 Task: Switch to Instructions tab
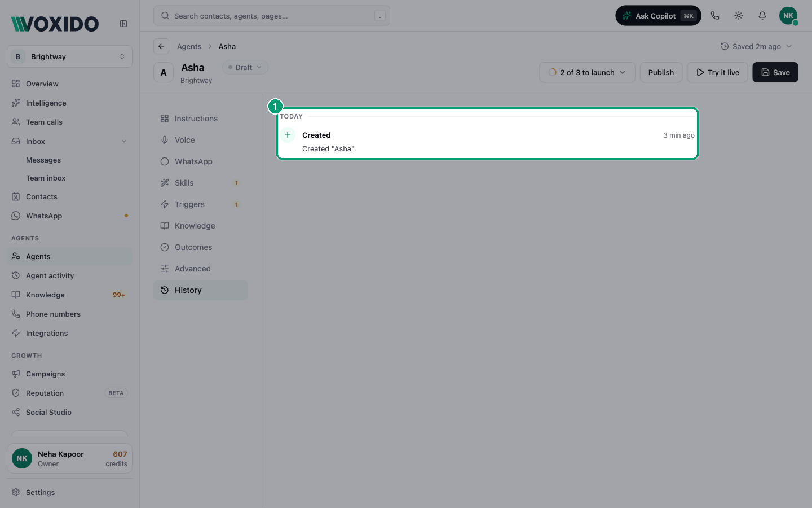[201, 119]
